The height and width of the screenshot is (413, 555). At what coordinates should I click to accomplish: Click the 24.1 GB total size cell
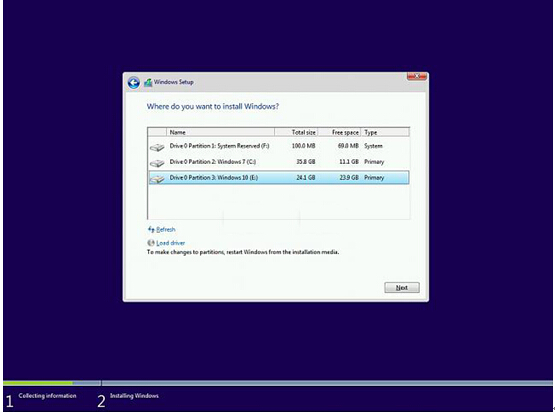coord(306,178)
